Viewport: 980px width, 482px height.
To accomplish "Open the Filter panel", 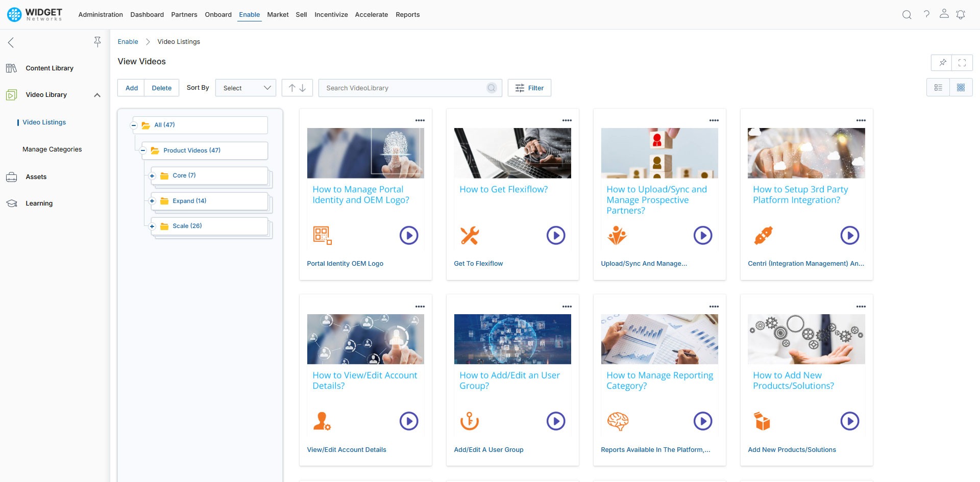I will pyautogui.click(x=529, y=88).
